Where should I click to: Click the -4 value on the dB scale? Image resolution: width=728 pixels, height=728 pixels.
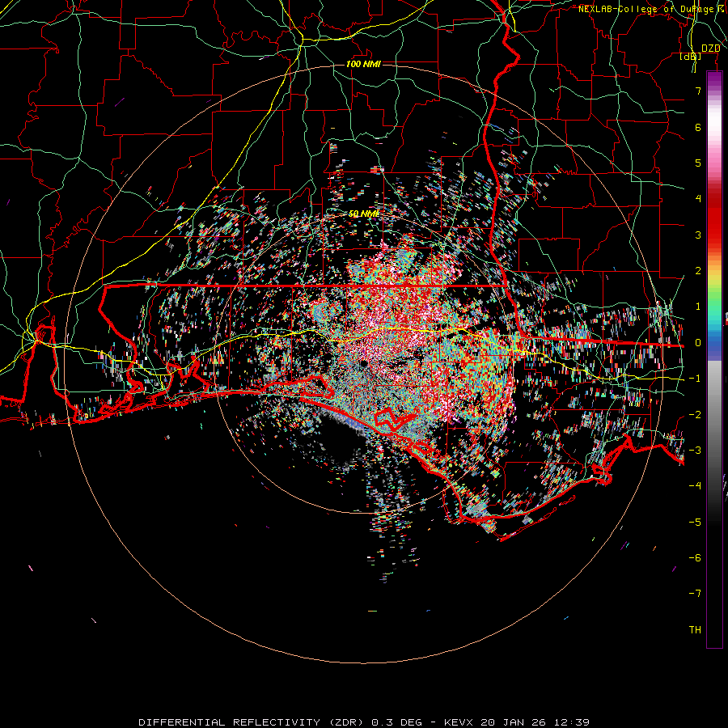tap(695, 486)
